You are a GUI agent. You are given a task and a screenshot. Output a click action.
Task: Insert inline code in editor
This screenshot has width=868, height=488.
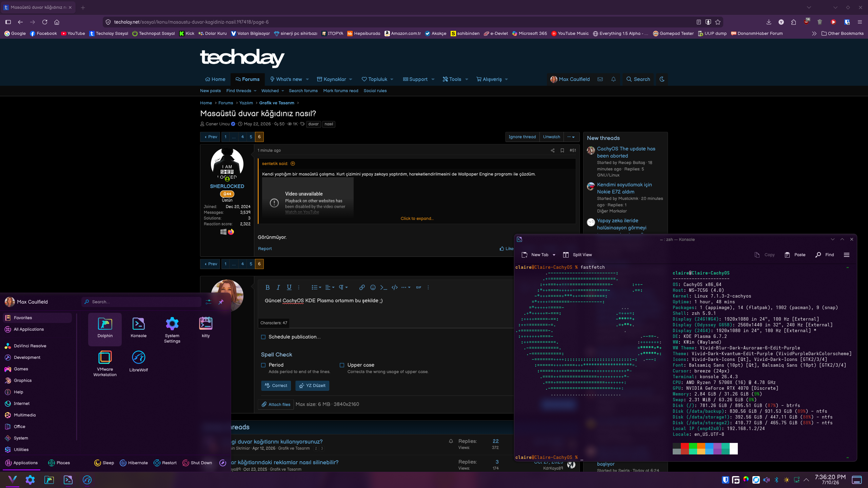click(383, 287)
